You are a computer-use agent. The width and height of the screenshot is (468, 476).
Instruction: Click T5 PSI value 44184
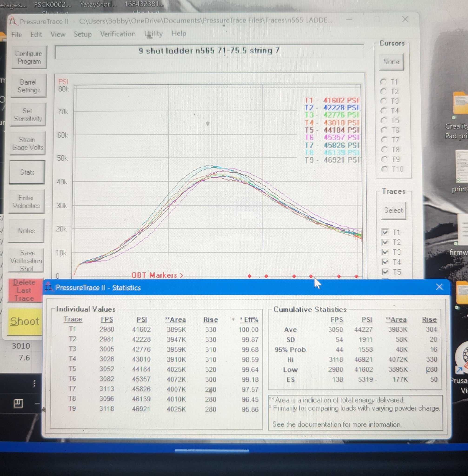tap(141, 369)
